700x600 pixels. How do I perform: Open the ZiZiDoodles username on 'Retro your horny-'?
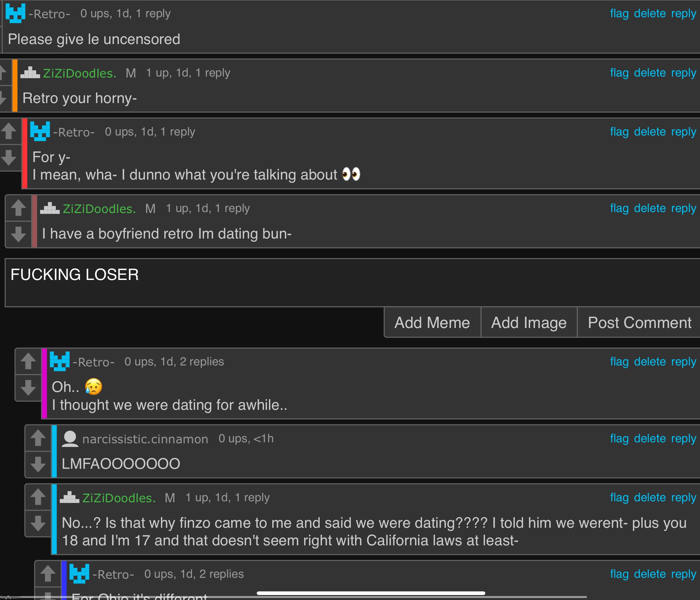(x=80, y=73)
